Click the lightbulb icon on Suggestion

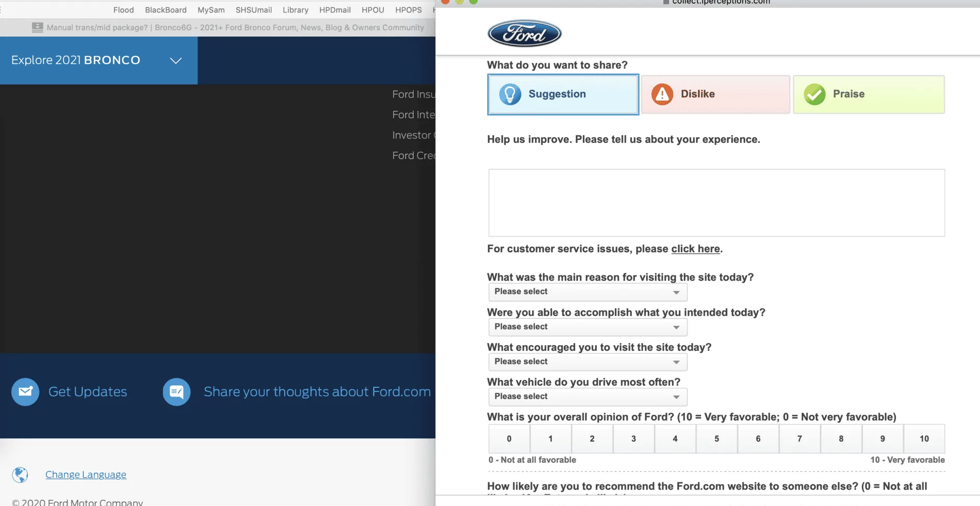(510, 94)
